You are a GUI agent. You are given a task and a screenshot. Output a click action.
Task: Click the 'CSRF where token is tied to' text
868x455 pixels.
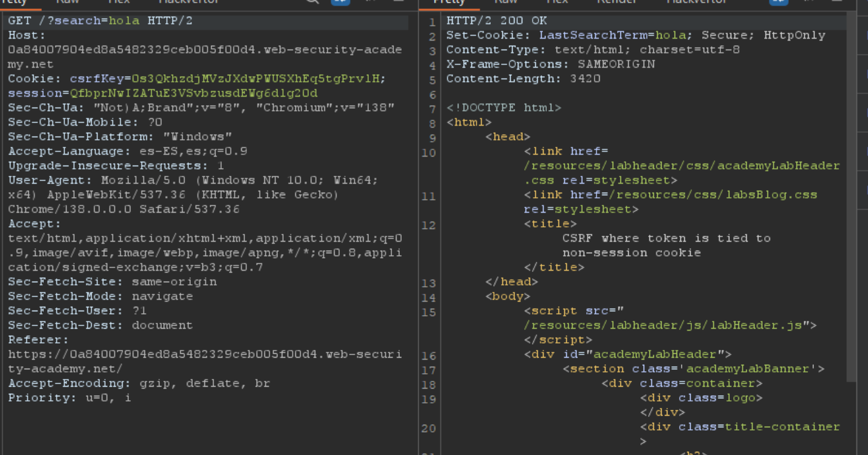pos(667,238)
